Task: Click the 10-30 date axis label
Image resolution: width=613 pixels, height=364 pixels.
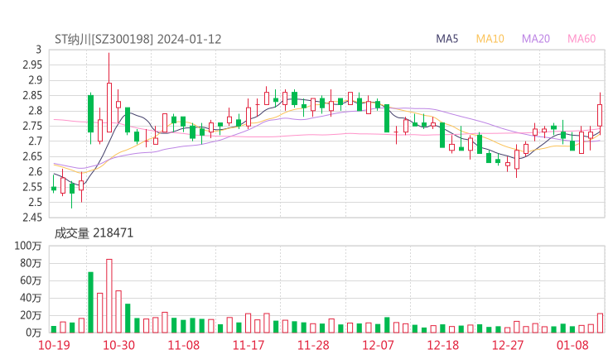Action: click(x=118, y=345)
